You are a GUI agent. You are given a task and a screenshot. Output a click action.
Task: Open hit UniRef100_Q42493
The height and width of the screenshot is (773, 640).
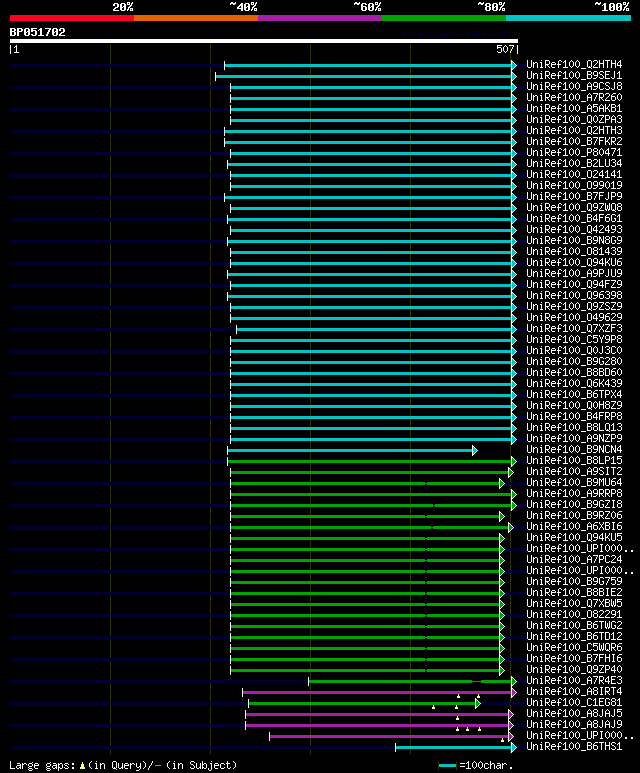(574, 230)
